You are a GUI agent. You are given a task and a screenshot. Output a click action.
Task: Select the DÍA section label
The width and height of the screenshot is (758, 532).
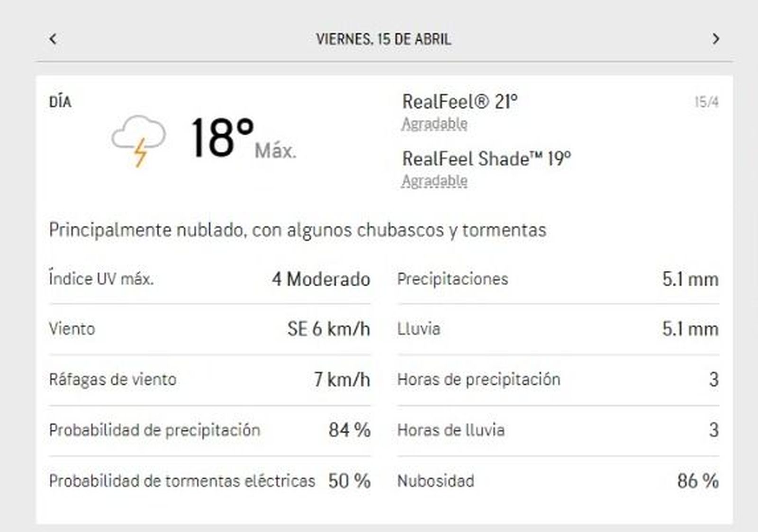(58, 100)
